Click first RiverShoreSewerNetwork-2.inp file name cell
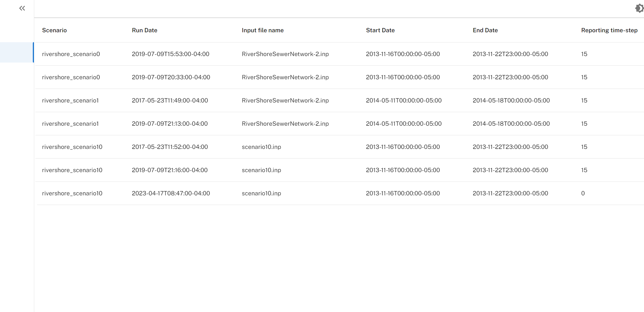This screenshot has width=644, height=312. click(285, 54)
